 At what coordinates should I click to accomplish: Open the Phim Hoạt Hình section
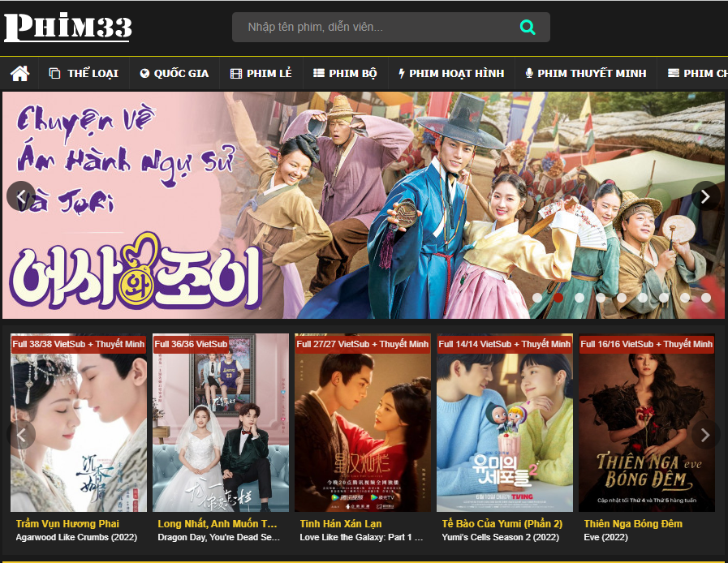(451, 73)
